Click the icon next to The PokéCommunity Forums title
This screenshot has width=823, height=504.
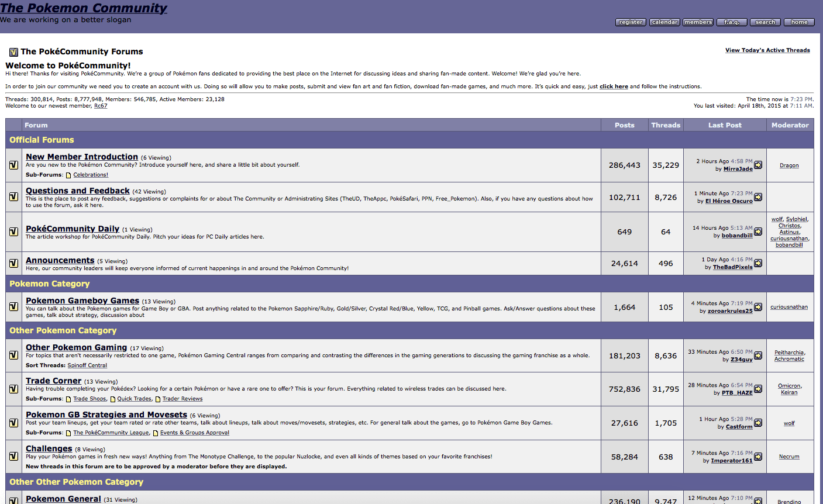coord(13,51)
